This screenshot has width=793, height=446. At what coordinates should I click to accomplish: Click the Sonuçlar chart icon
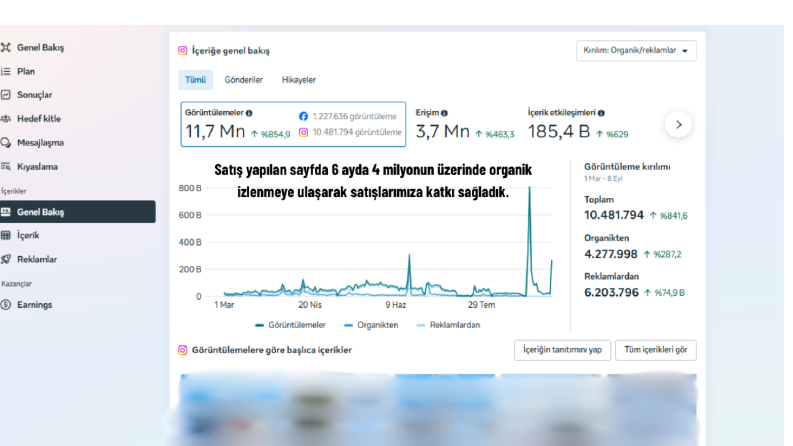click(x=6, y=95)
